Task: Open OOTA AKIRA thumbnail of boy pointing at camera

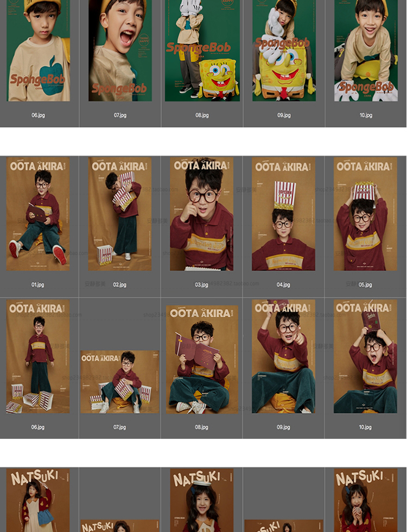Action: [x=283, y=356]
